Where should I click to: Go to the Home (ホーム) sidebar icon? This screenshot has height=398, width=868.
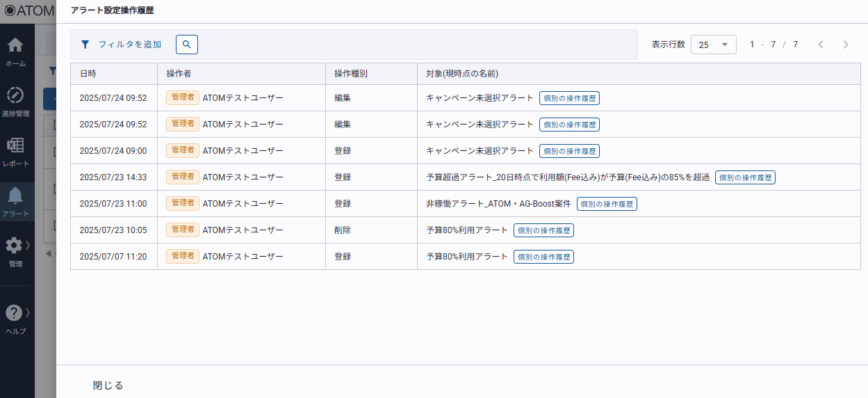point(15,46)
